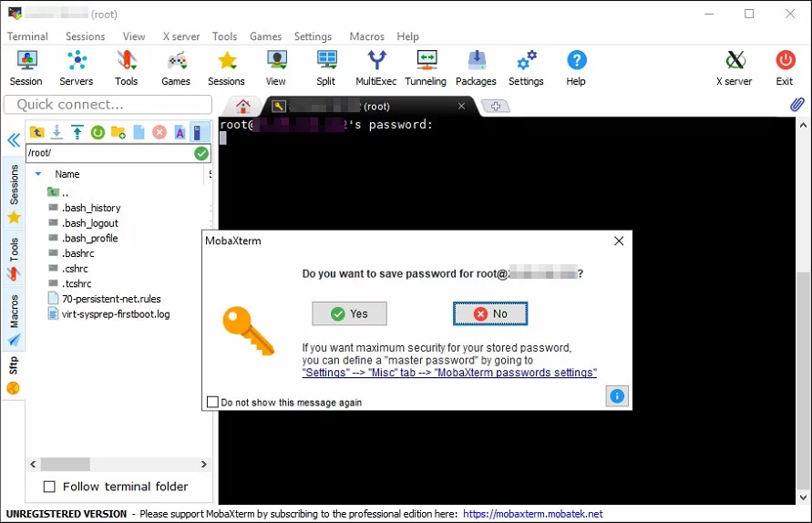
Task: Go to the parent folder in SFTP toolbar
Action: point(36,132)
